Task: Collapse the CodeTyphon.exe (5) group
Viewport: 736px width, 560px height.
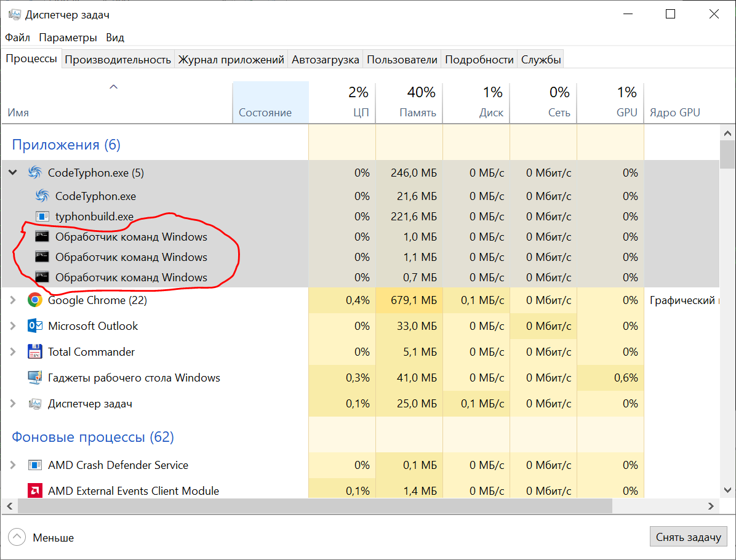Action: [x=13, y=173]
